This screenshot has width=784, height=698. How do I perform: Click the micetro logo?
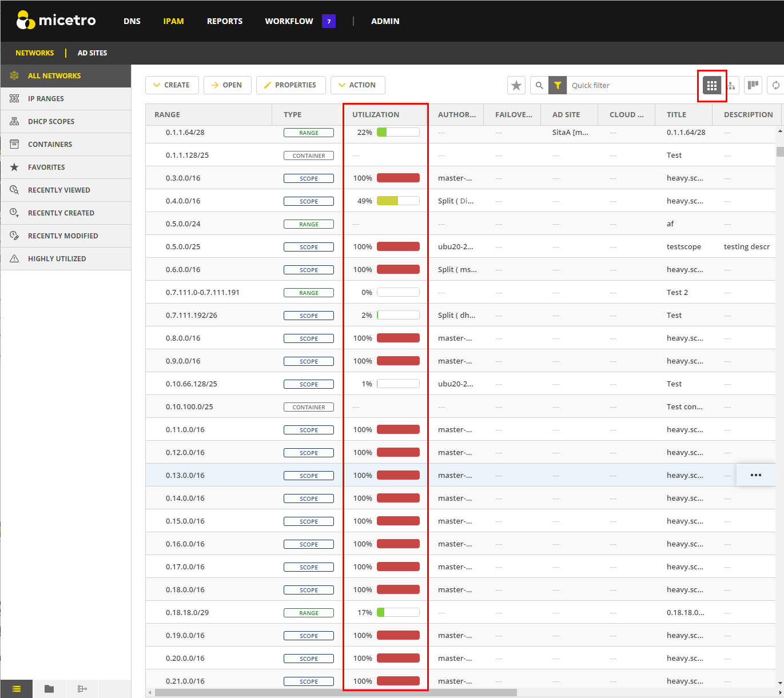[56, 21]
